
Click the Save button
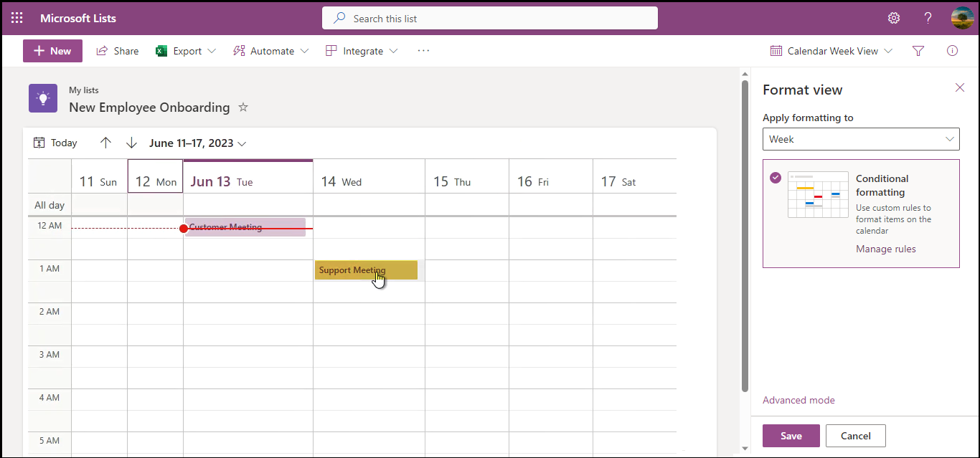click(x=791, y=436)
